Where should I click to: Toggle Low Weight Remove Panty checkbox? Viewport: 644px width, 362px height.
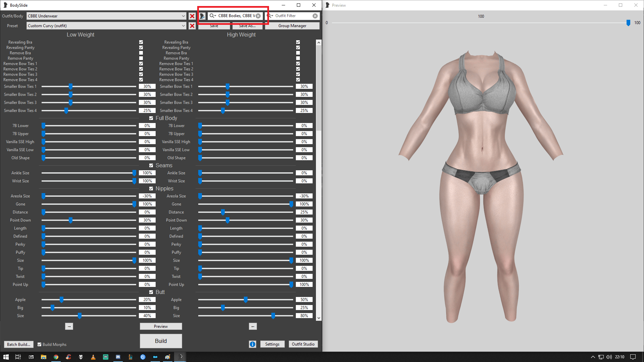[141, 58]
